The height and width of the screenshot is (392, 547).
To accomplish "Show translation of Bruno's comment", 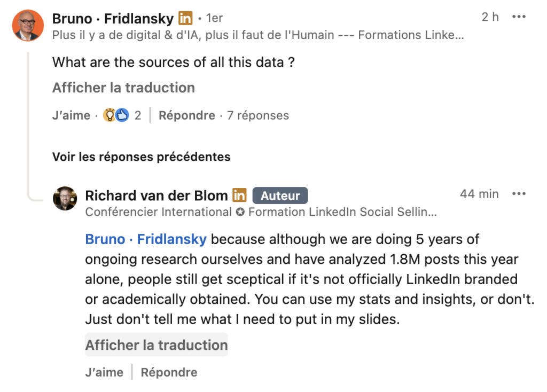I will [123, 88].
